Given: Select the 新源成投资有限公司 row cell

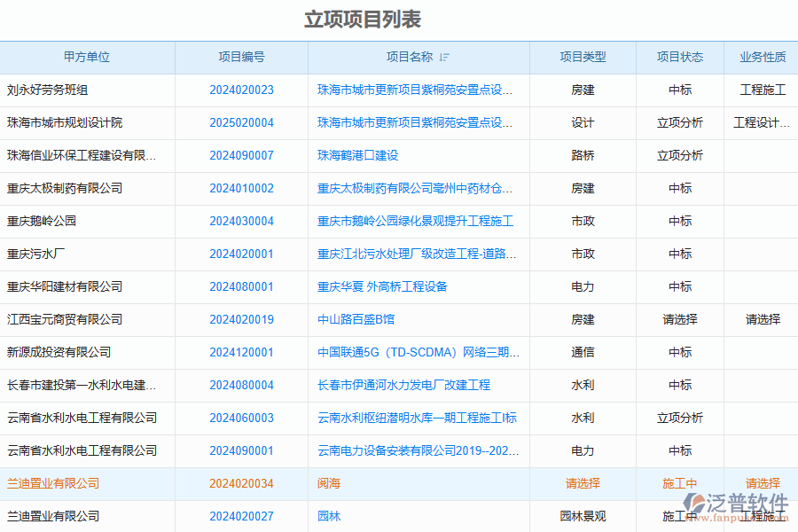Looking at the screenshot, I should [x=59, y=353].
